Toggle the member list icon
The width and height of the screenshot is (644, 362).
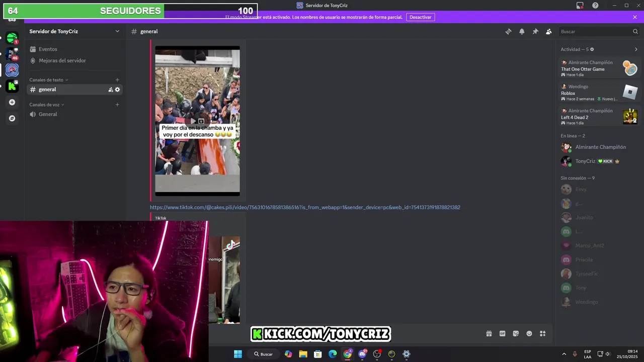coord(549,31)
